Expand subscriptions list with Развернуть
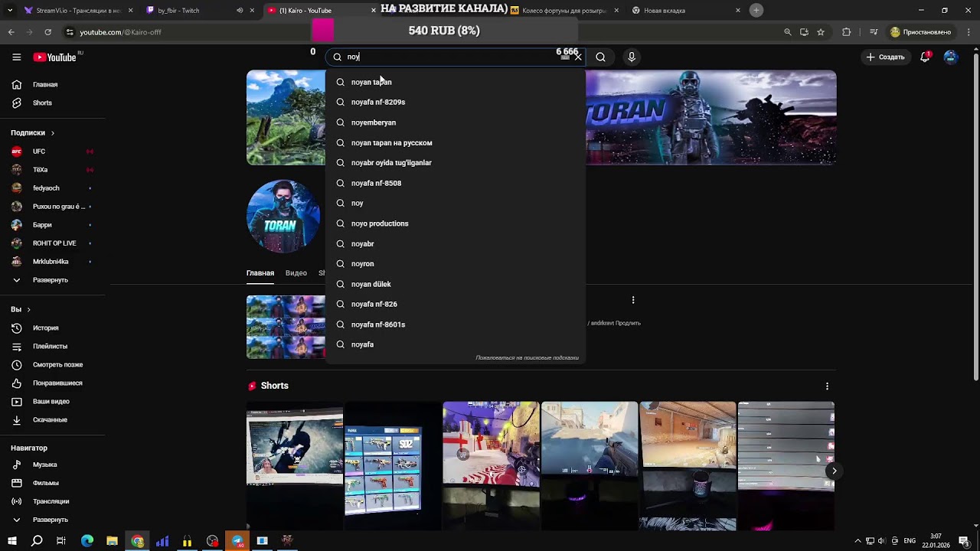 click(52, 280)
